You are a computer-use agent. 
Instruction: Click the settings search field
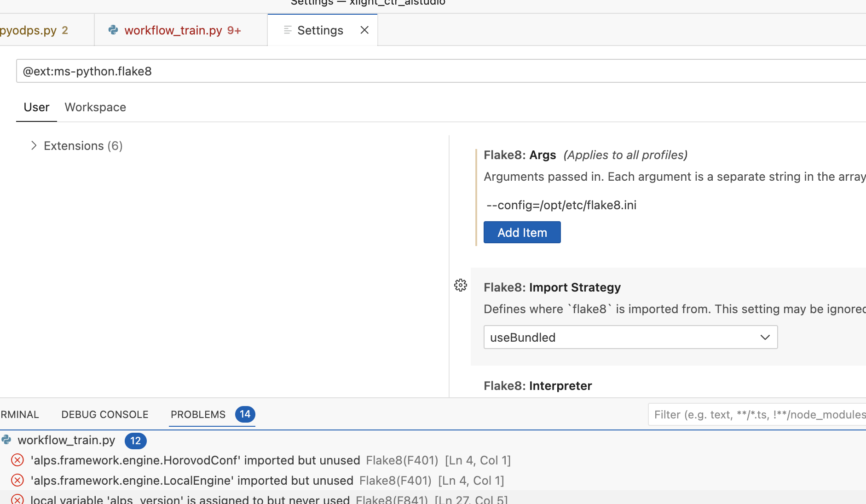[x=414, y=71]
